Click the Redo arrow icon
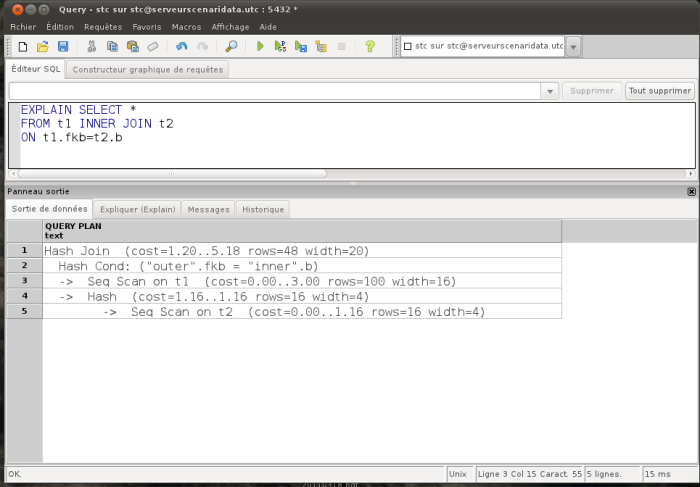This screenshot has width=700, height=487. pyautogui.click(x=202, y=46)
